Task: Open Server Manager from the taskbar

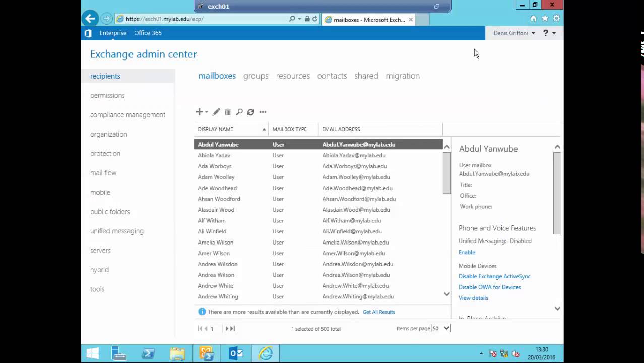Action: coord(119,353)
